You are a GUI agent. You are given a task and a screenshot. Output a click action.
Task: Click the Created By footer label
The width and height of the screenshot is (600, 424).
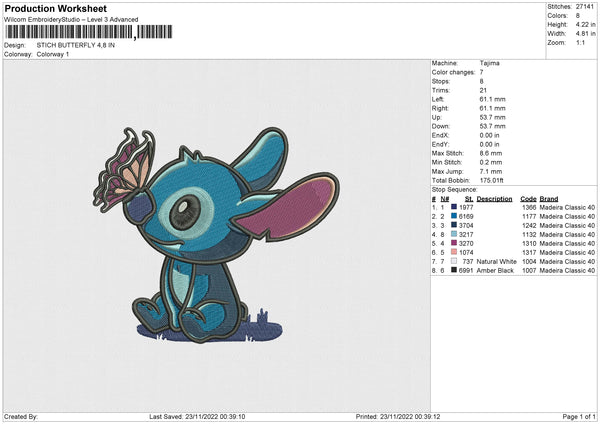tap(21, 417)
